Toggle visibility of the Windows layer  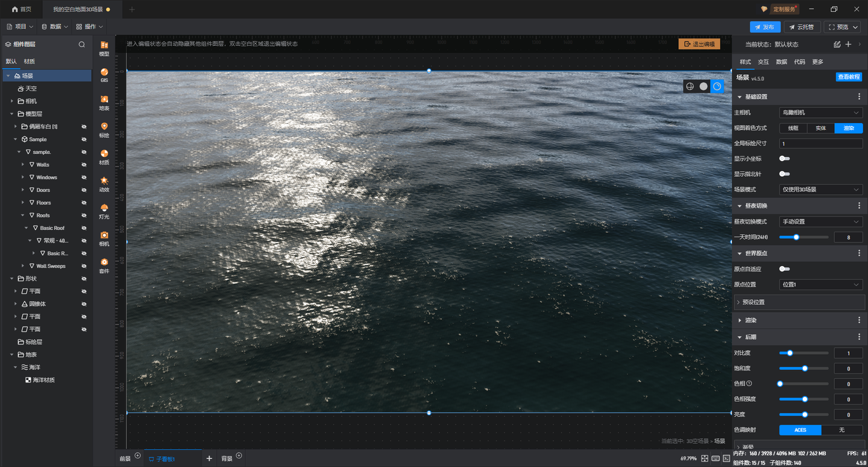[84, 177]
